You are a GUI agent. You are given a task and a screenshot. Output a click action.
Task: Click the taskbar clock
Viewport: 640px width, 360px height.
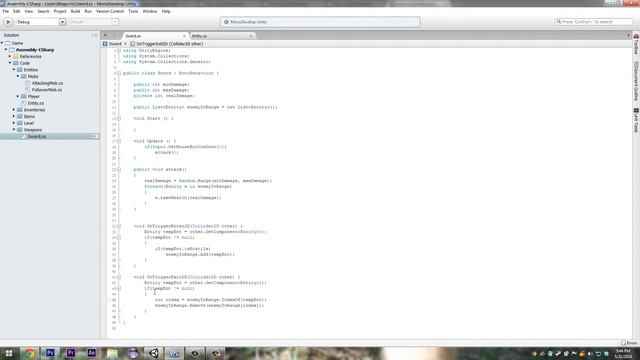click(623, 353)
